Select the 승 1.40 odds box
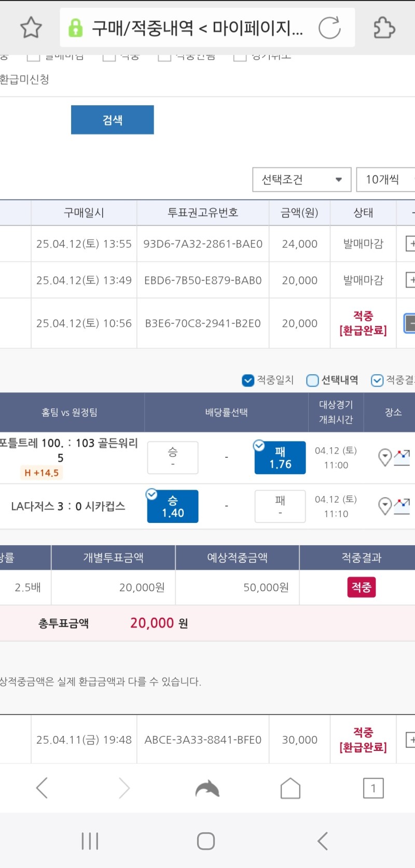 tap(173, 506)
